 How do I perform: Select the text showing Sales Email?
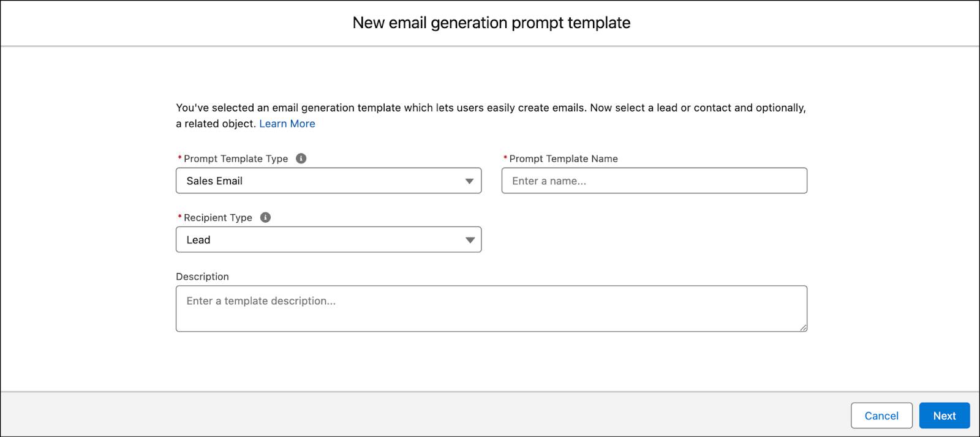coord(214,181)
